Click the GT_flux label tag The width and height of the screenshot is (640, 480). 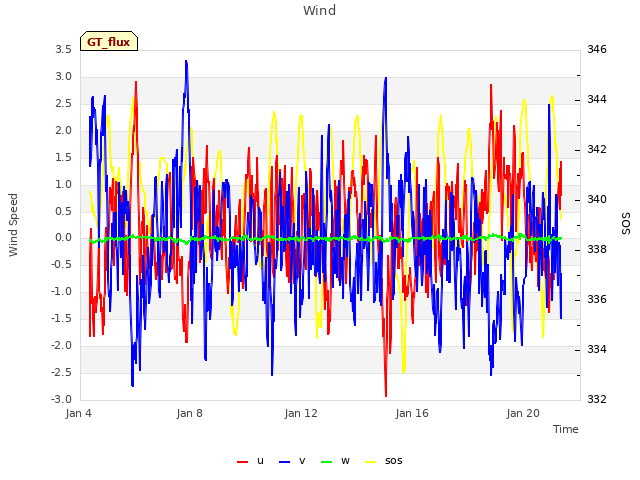pos(109,41)
